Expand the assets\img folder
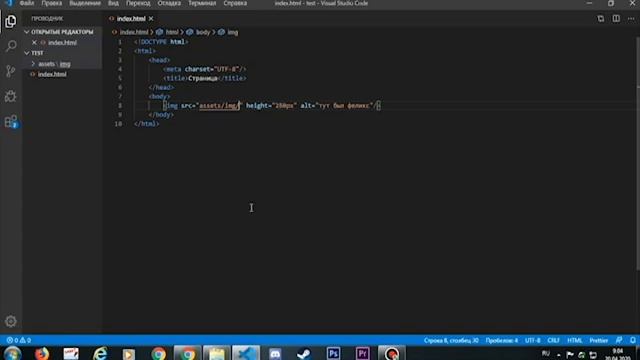Screen dimensions: 640x360 click(54, 64)
